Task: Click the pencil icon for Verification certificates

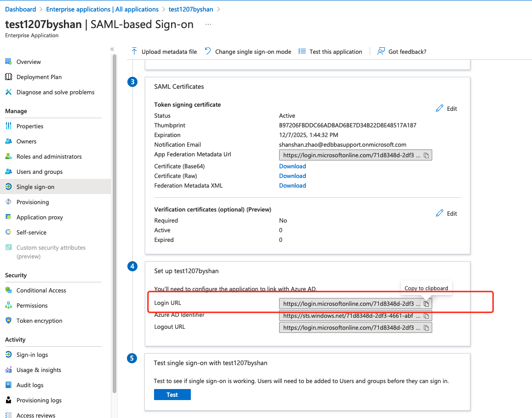Action: [440, 213]
